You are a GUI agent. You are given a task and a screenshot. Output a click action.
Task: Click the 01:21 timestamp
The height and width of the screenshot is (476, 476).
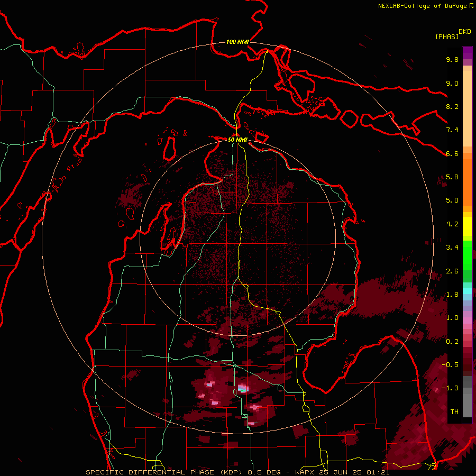(x=378, y=472)
